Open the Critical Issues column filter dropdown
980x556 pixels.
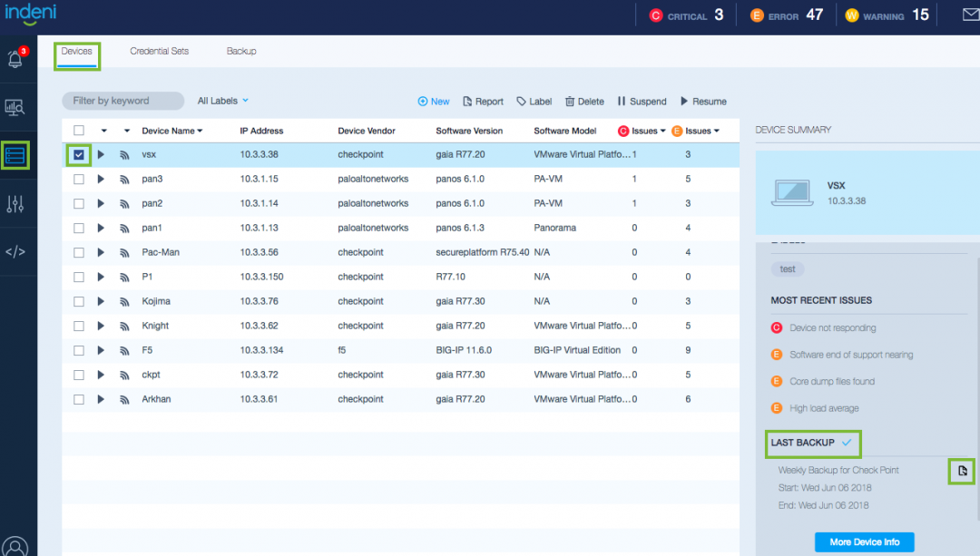[662, 130]
